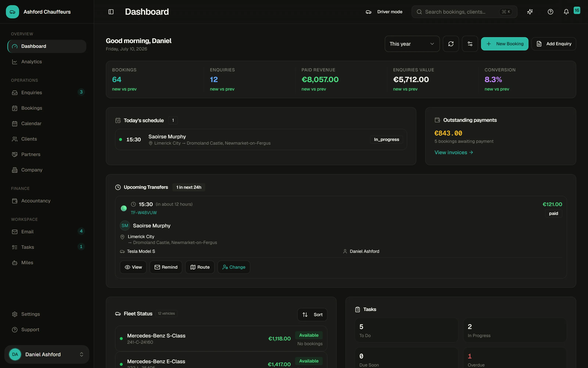Click the Paid Revenue €8,057.00 value

(320, 80)
